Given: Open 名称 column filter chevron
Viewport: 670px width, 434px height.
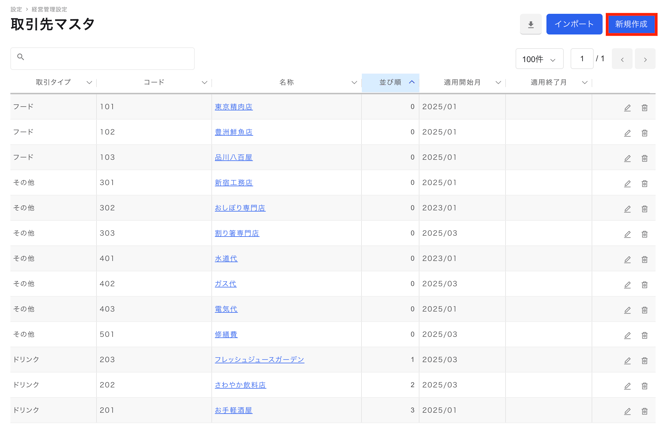Looking at the screenshot, I should pyautogui.click(x=354, y=82).
